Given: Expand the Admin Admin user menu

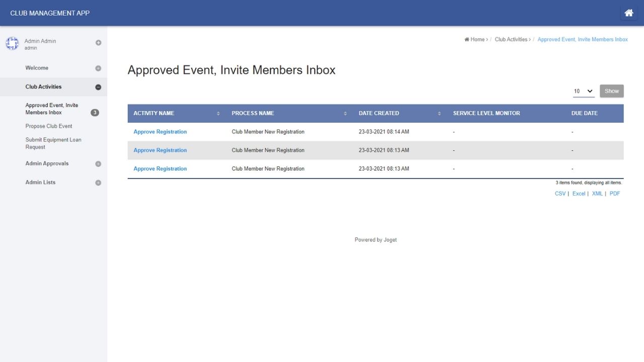Looking at the screenshot, I should click(98, 43).
